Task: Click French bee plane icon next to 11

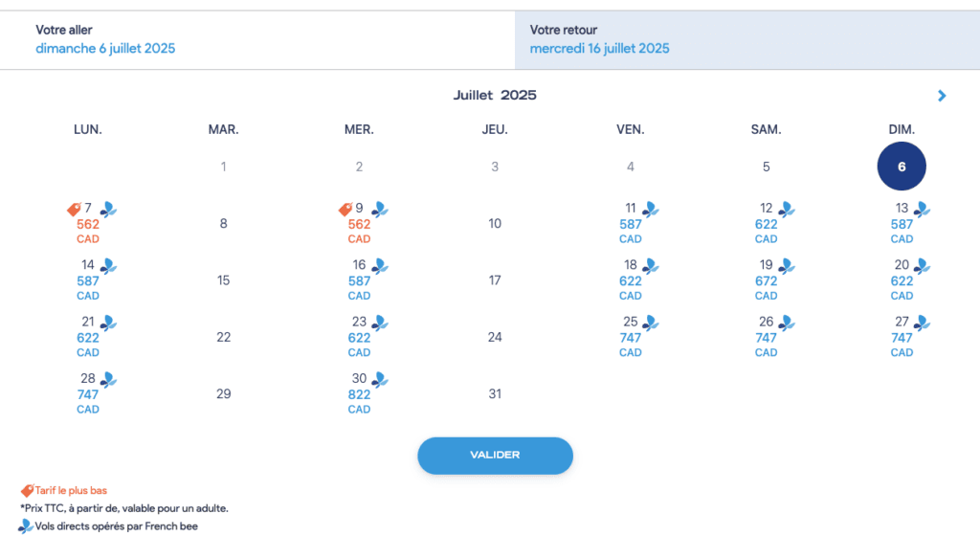Action: (651, 209)
